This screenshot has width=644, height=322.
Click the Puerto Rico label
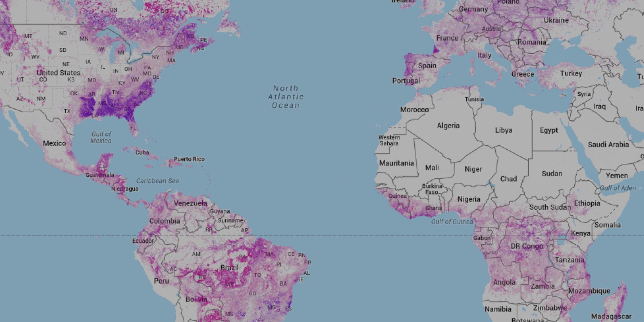(189, 159)
